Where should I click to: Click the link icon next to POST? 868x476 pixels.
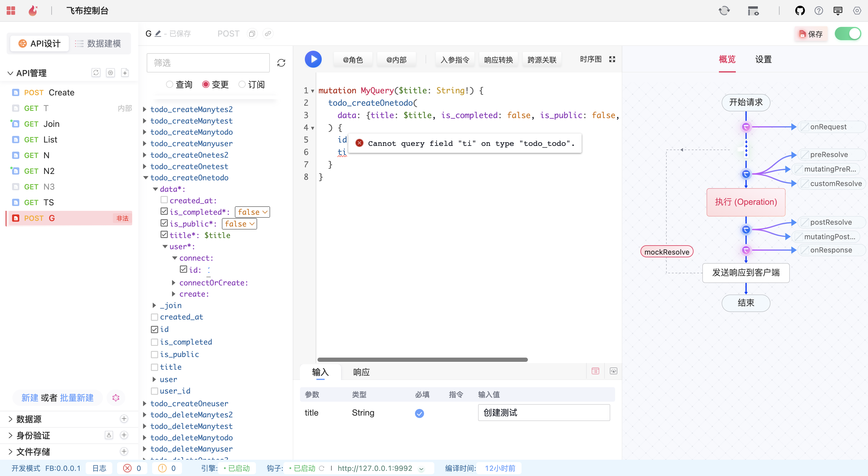(x=268, y=34)
